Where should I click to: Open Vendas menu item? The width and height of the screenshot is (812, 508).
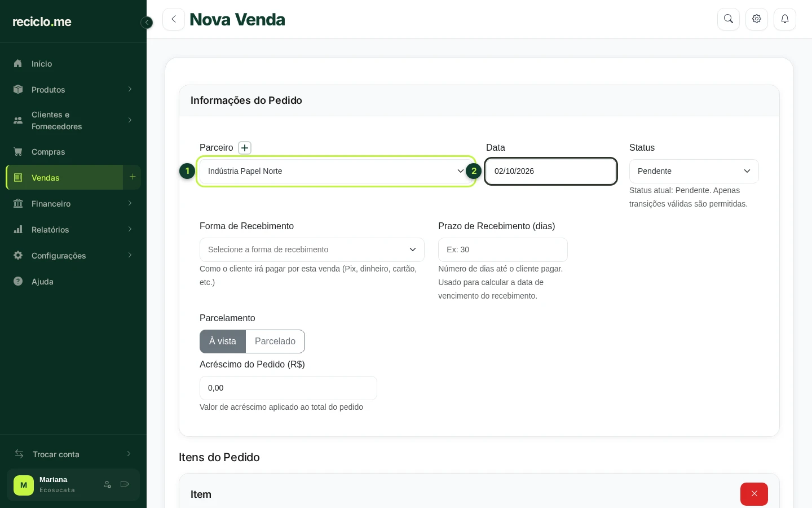(65, 178)
